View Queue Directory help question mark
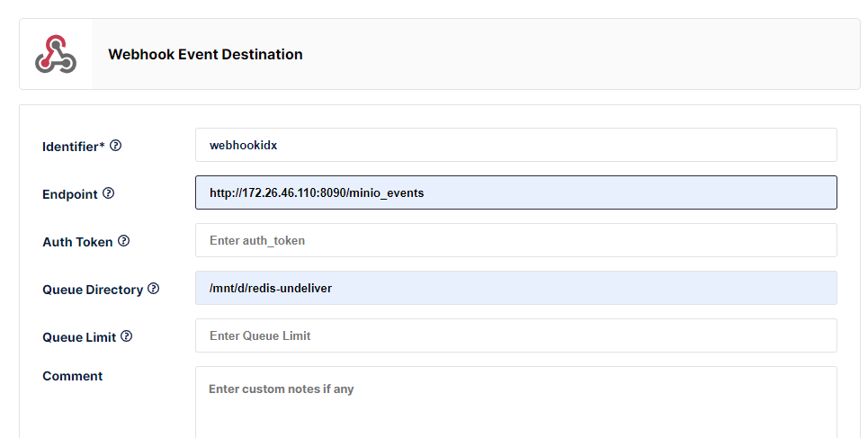868x438 pixels. point(154,289)
